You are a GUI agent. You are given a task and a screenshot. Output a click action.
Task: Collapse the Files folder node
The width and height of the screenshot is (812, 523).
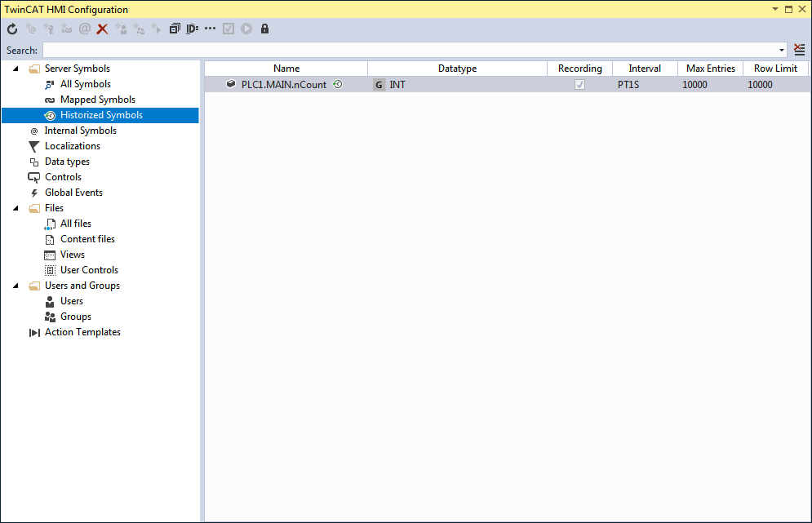pos(16,208)
